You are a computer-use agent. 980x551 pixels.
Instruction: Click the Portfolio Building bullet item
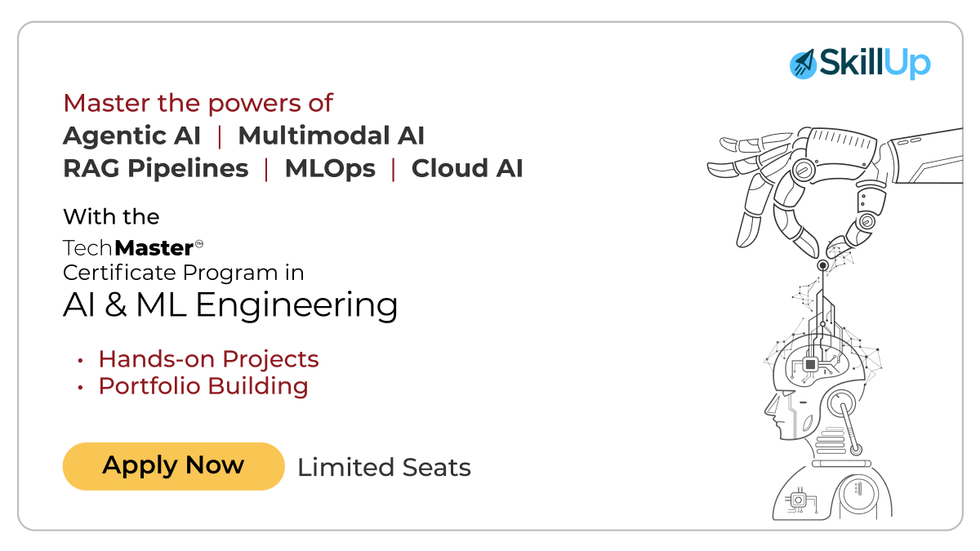coord(203,385)
